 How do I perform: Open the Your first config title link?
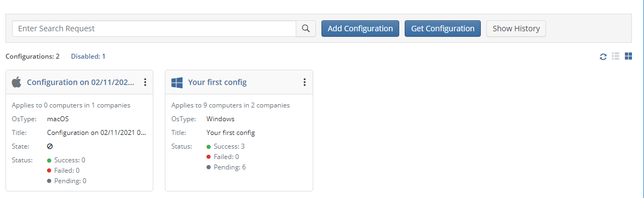click(217, 82)
